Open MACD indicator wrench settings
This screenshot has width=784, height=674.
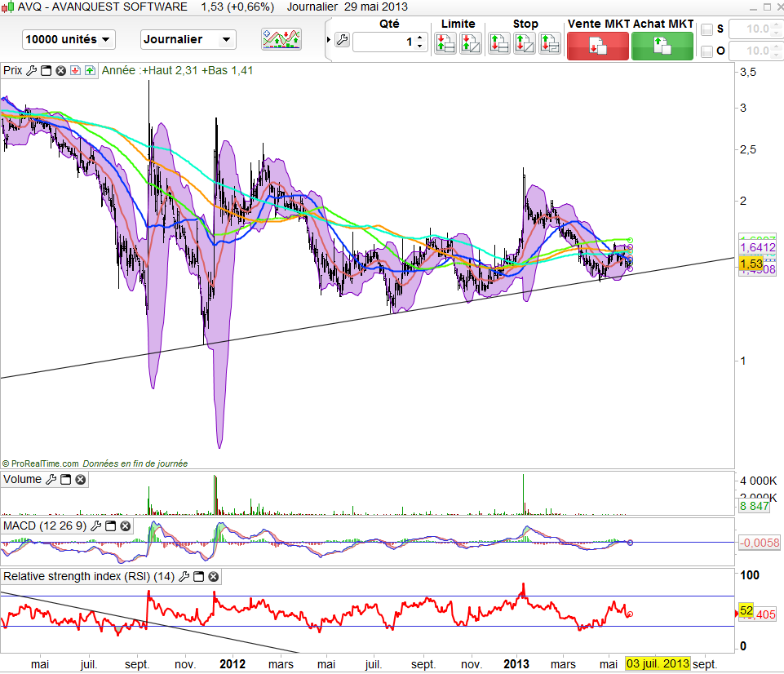[96, 526]
